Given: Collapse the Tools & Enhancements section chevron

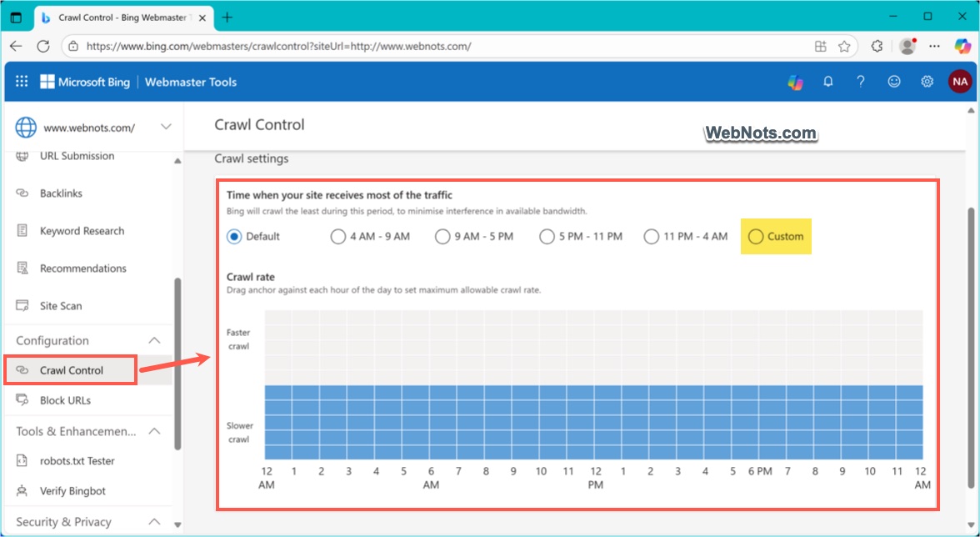Looking at the screenshot, I should click(x=154, y=431).
